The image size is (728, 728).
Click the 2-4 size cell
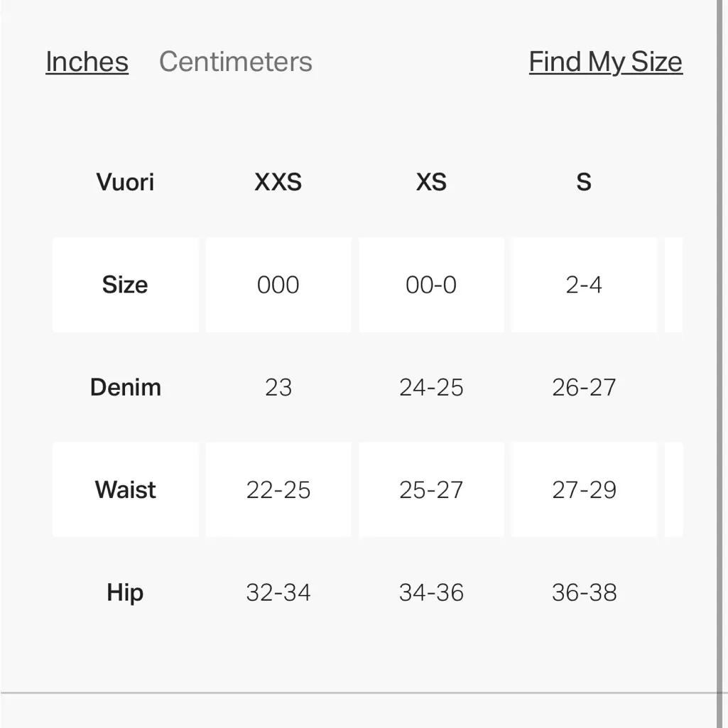584,285
